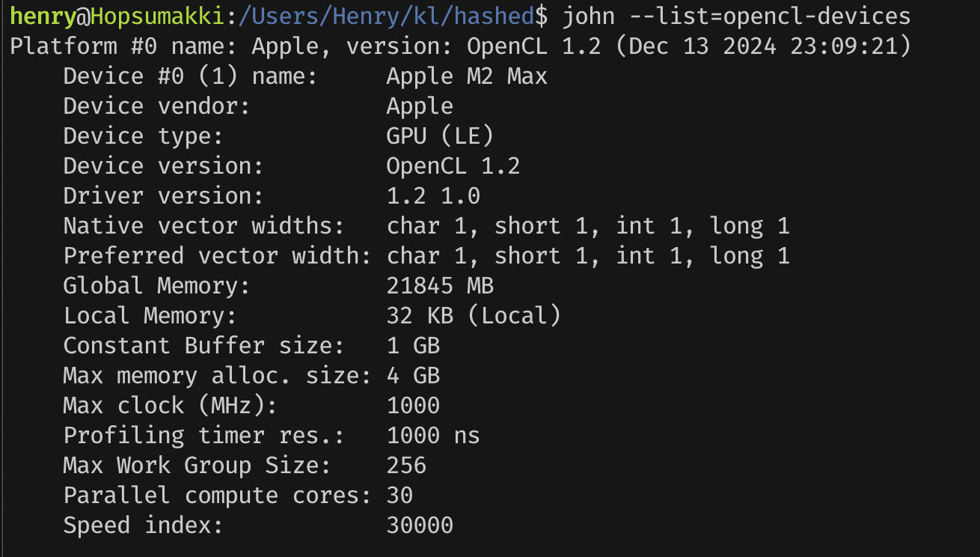Click the 'Apple M2 Max' device name
Image resolution: width=980 pixels, height=557 pixels.
466,76
